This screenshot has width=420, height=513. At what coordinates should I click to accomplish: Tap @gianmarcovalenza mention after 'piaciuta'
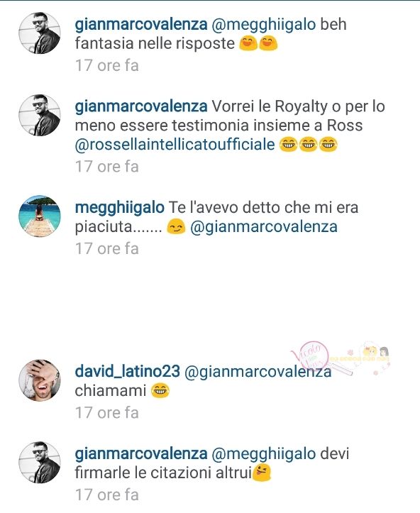coord(264,227)
